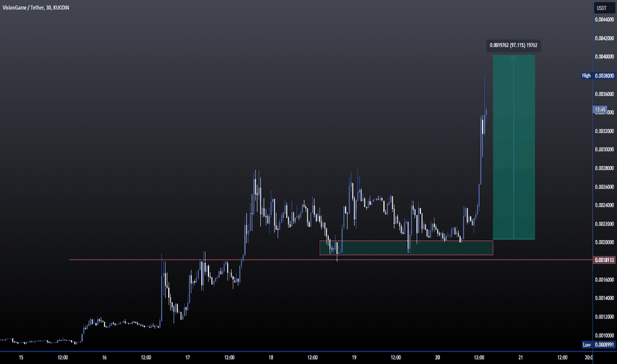Click the 0.0016000 price axis label

[604, 280]
